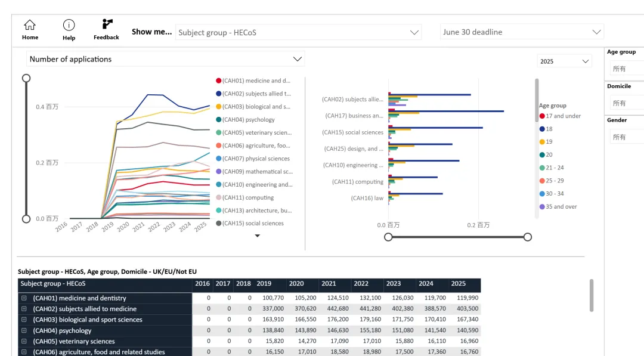Click the right handle of the horizontal bar chart slider
This screenshot has width=644, height=356.
pyautogui.click(x=528, y=237)
